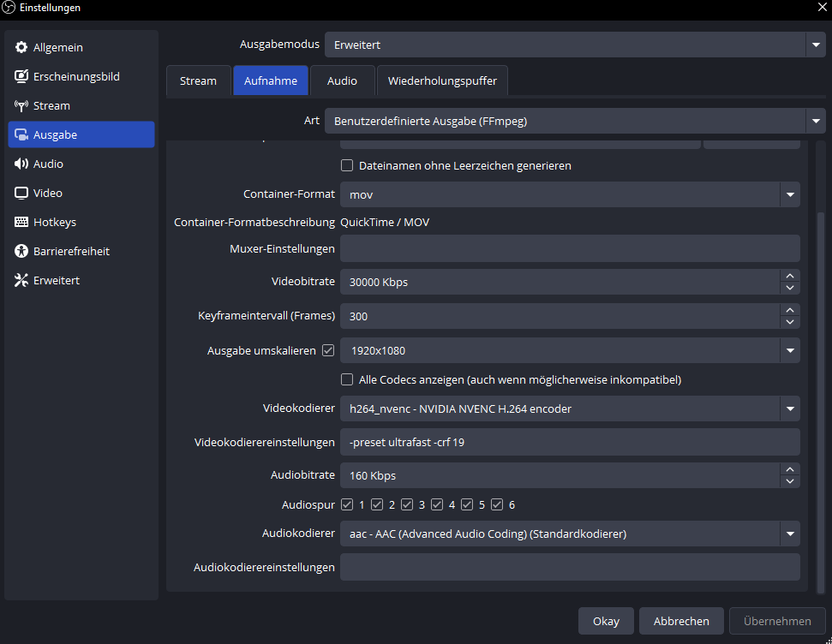Click the Abbrechen button
The image size is (832, 644).
(x=681, y=621)
